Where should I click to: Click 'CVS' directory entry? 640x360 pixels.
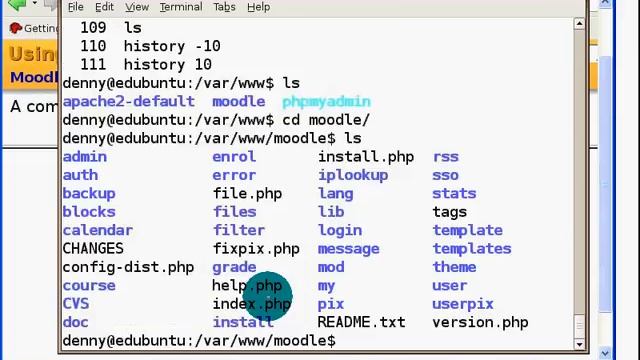(76, 304)
